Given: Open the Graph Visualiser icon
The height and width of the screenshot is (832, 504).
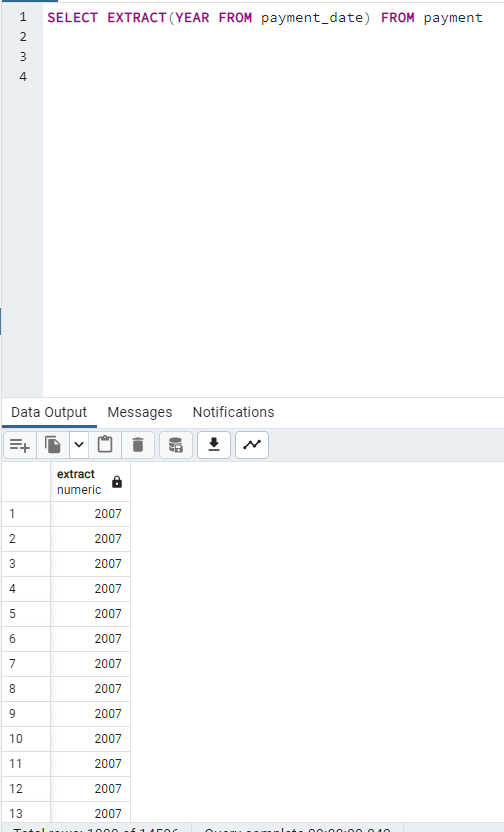Looking at the screenshot, I should coord(252,445).
